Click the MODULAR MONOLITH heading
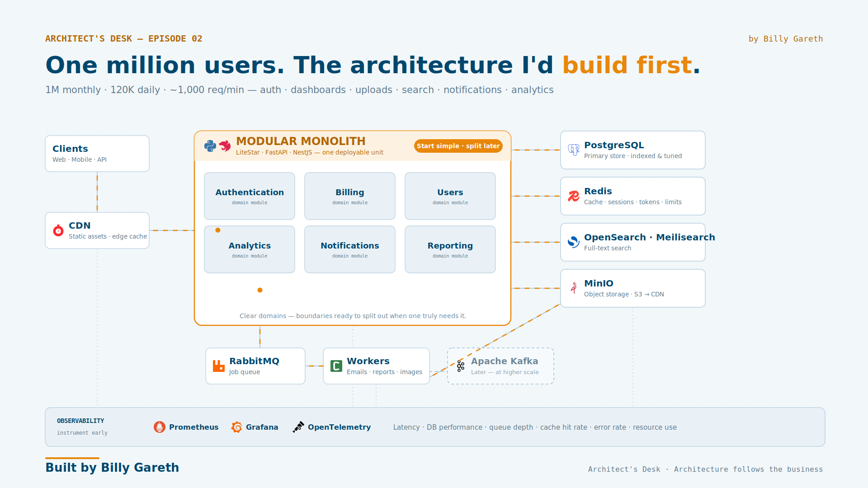Viewport: 868px width, 488px height. point(301,141)
